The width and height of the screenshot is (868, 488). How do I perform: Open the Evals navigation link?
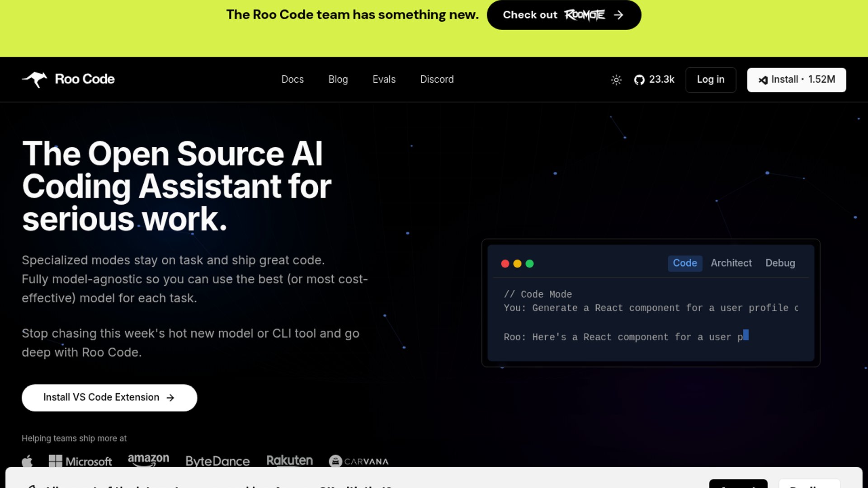point(384,80)
